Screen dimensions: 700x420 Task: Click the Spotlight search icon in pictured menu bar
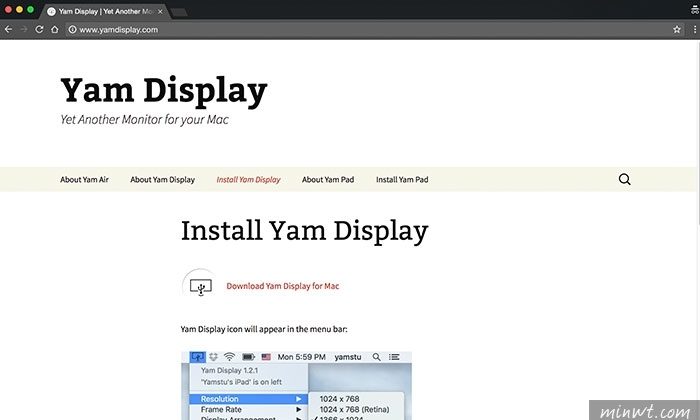coord(376,357)
